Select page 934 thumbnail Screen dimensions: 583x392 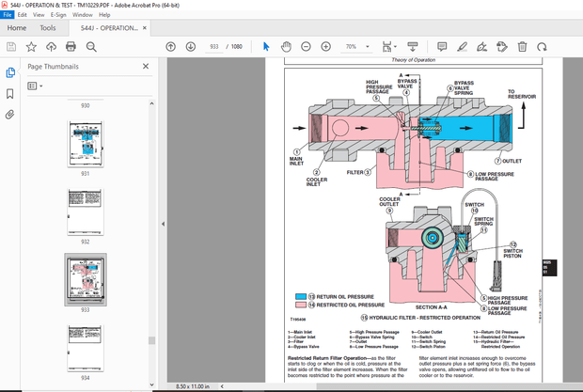point(86,348)
